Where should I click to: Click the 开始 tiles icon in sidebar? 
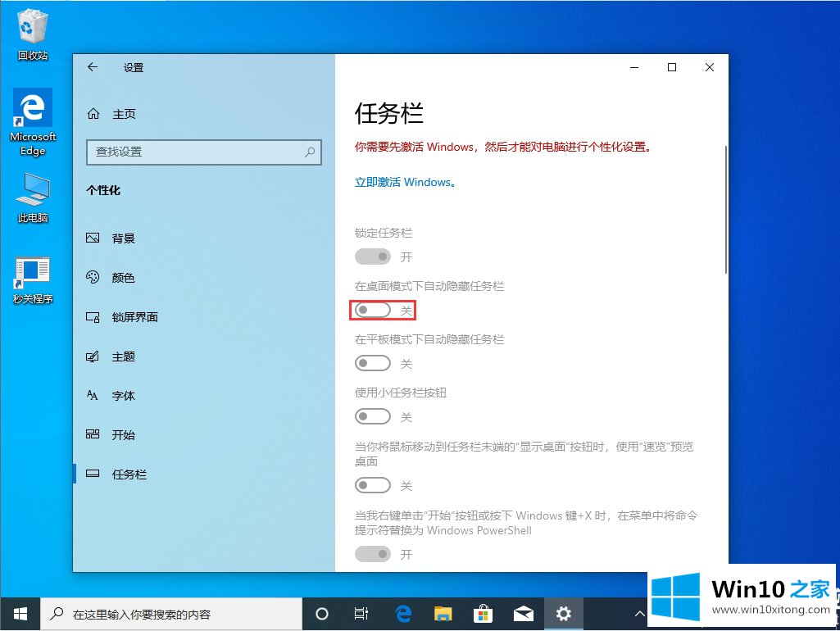coord(93,434)
